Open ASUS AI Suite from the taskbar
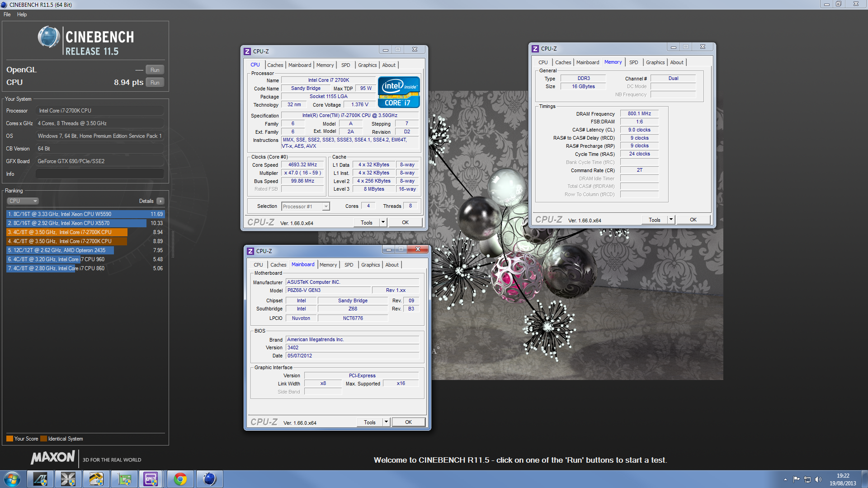This screenshot has height=488, width=868. point(40,479)
